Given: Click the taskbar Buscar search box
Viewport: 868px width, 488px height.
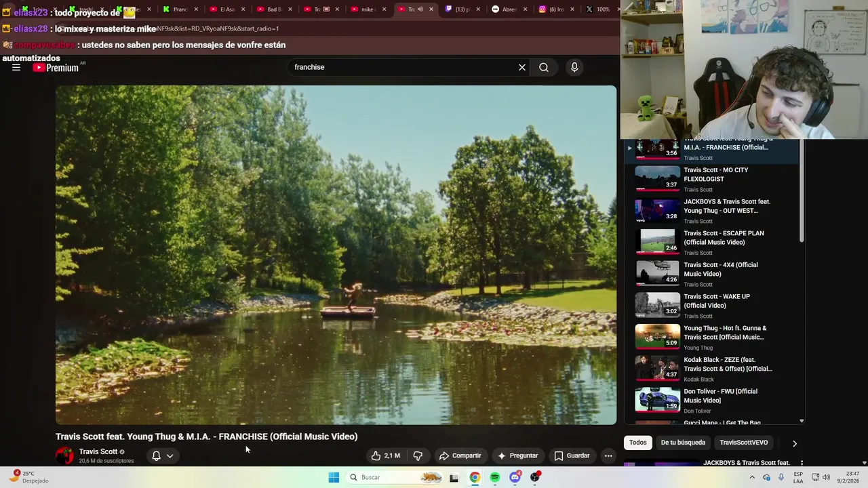Looking at the screenshot, I should pos(395,477).
